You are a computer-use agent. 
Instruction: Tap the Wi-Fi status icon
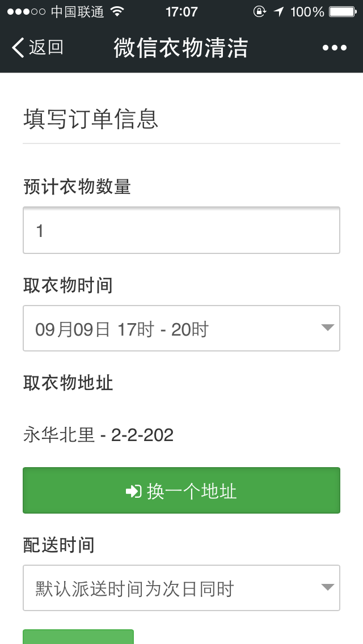pyautogui.click(x=117, y=12)
